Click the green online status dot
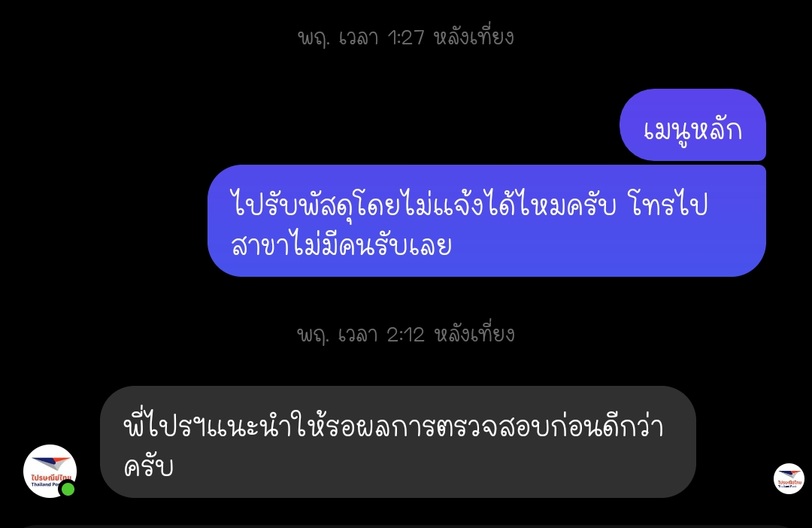 click(x=68, y=489)
